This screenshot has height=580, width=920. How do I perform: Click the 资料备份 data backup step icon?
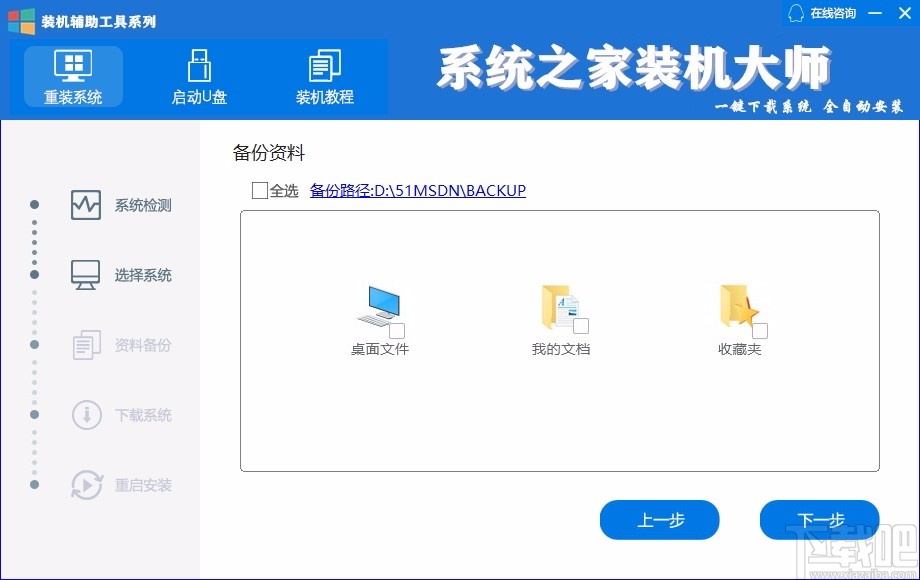point(85,345)
